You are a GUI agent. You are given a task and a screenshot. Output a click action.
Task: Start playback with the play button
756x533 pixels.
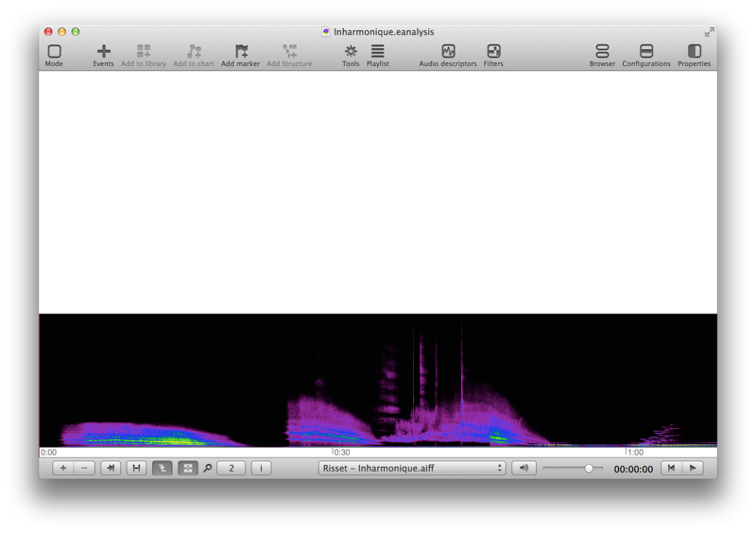693,468
